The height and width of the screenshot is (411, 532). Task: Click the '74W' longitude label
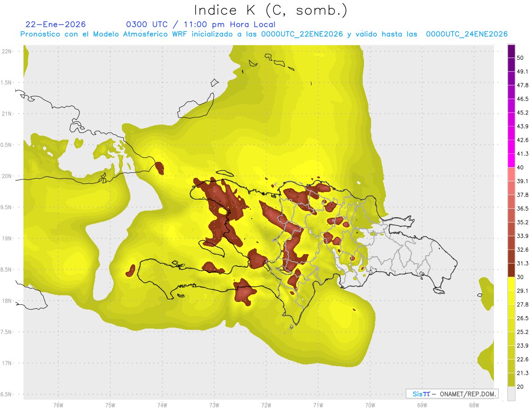162,406
